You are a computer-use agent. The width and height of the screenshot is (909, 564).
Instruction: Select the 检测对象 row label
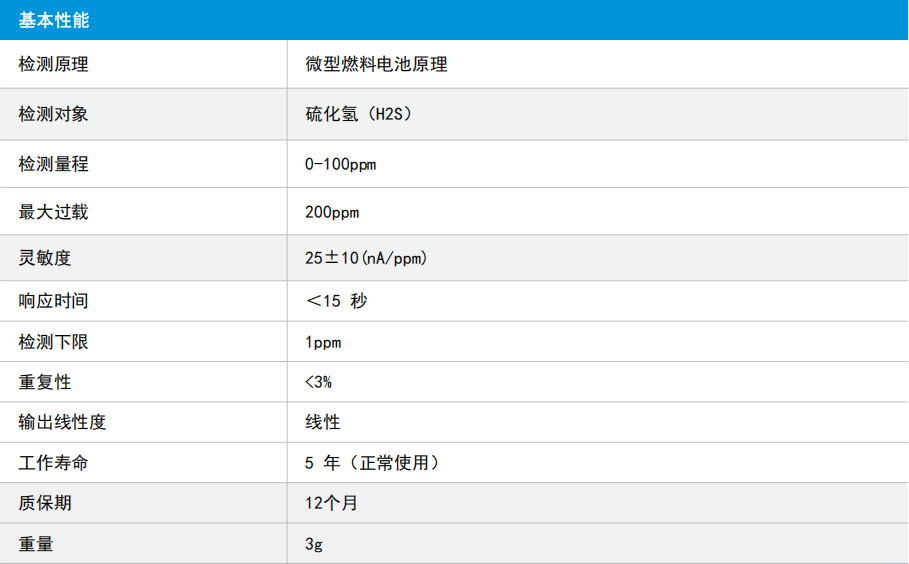pos(53,114)
